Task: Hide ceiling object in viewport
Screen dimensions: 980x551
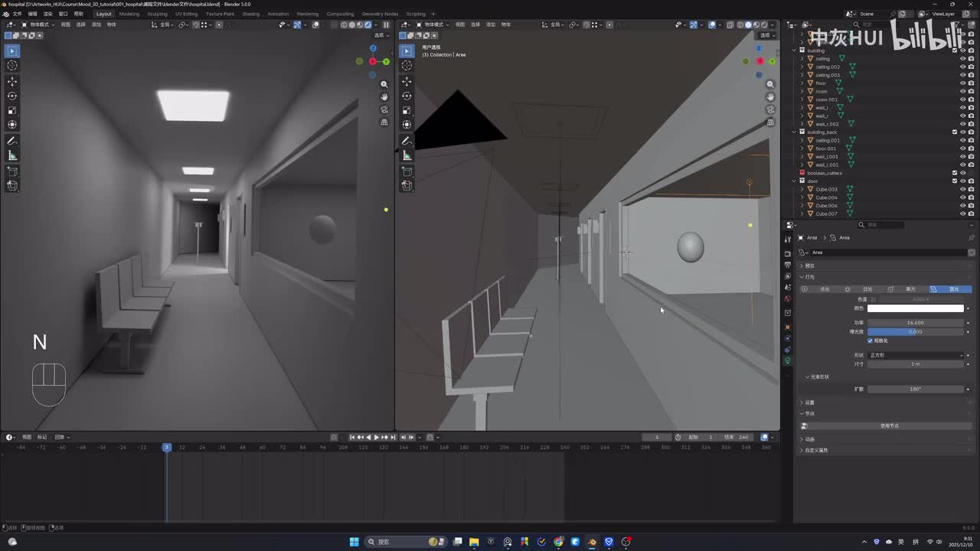Action: tap(963, 59)
